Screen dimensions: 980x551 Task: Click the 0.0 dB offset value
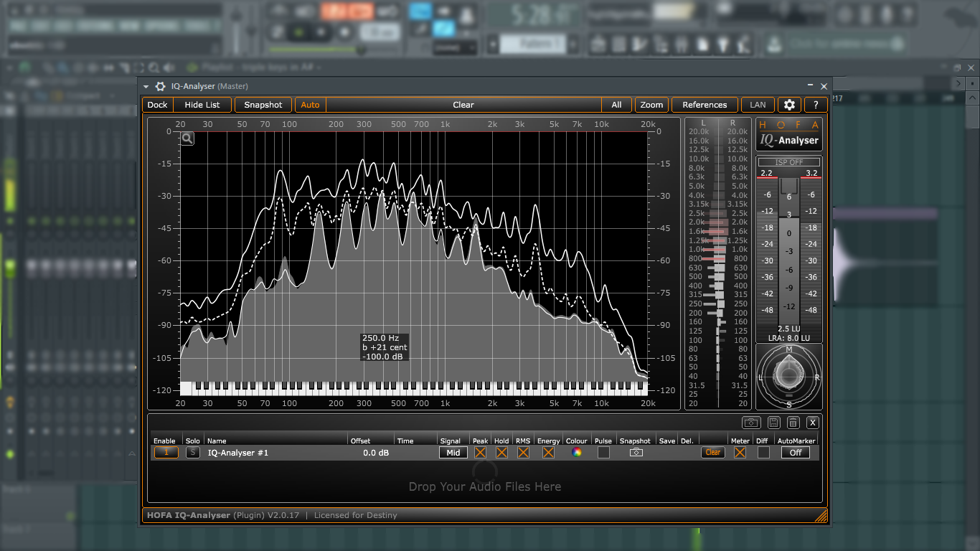[x=376, y=453]
